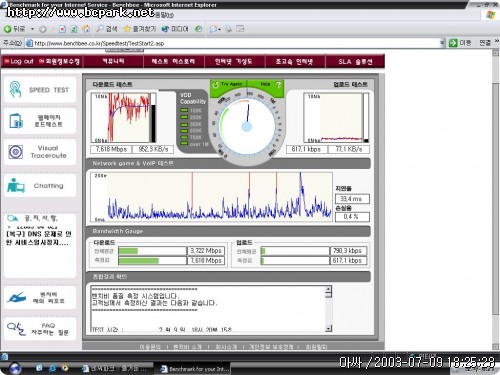
Task: Click the 3.722 Mbps download average bar
Action: click(x=152, y=251)
